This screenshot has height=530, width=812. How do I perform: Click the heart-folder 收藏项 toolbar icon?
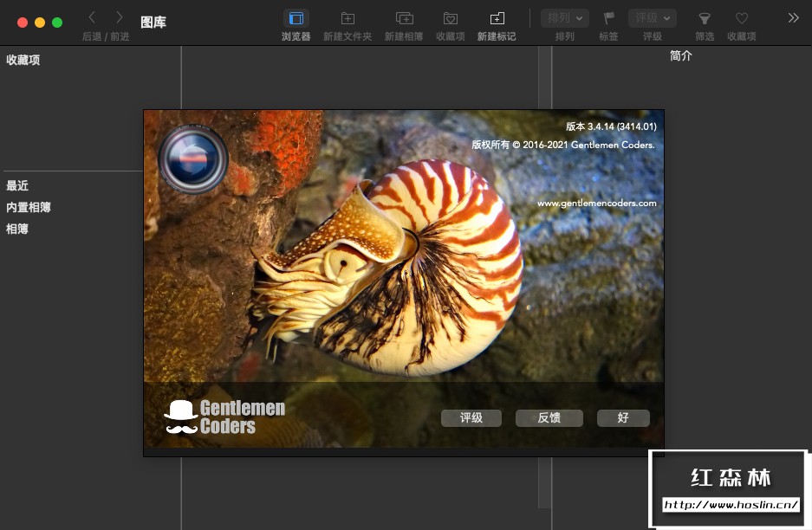[450, 18]
